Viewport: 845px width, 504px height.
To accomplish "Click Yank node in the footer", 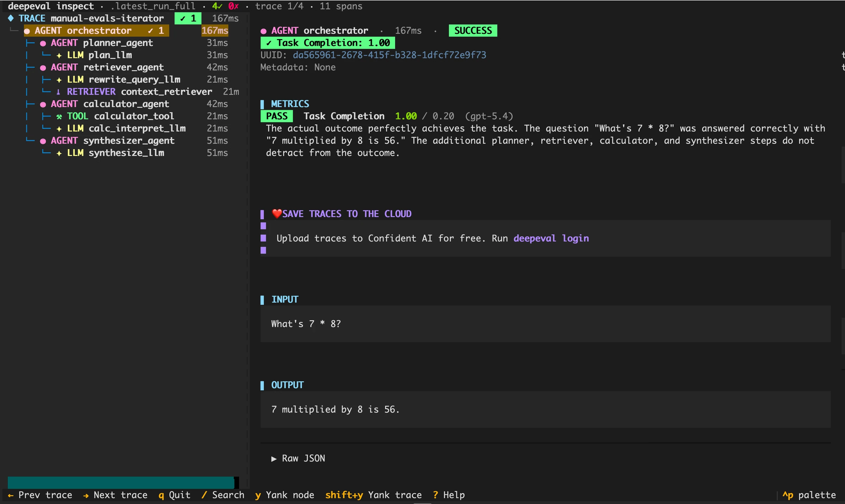I will 284,495.
